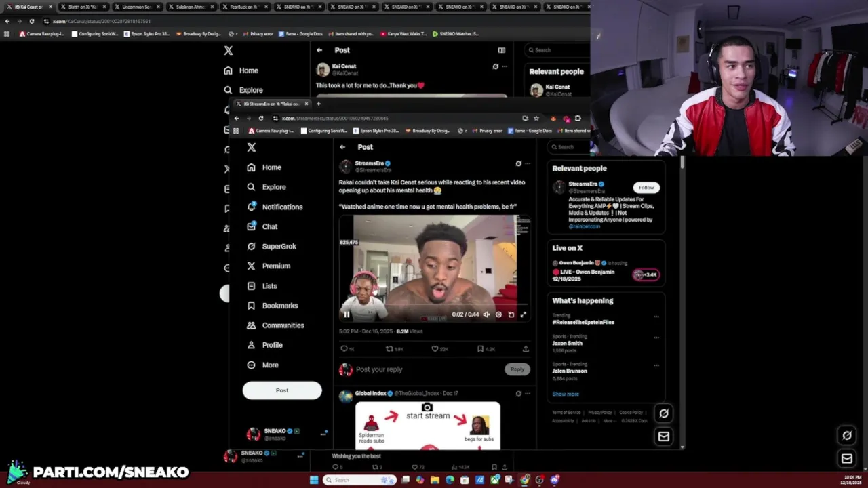868x488 pixels.
Task: Share the StreamsEra post
Action: pyautogui.click(x=526, y=349)
